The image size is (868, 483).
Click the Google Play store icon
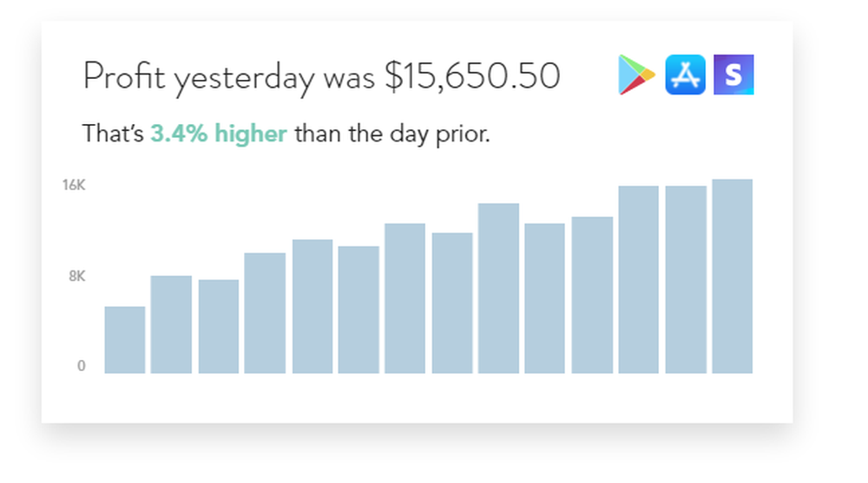click(636, 75)
